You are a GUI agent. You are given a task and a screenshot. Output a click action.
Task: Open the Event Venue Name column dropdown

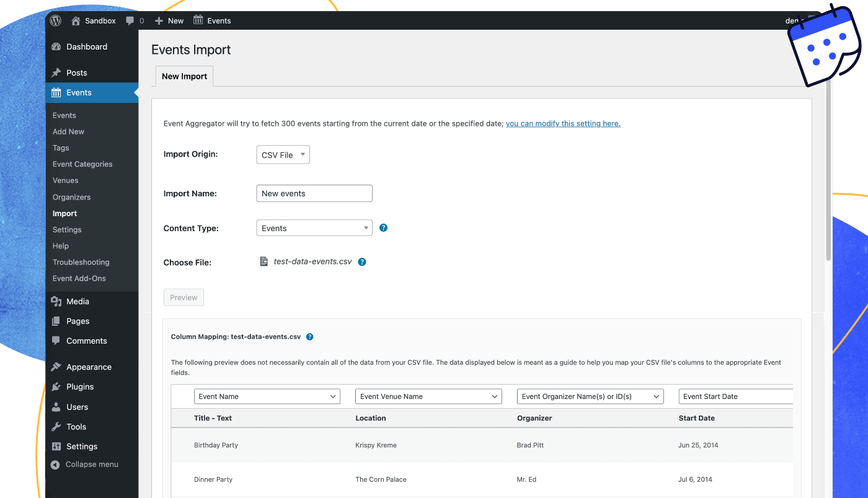428,396
